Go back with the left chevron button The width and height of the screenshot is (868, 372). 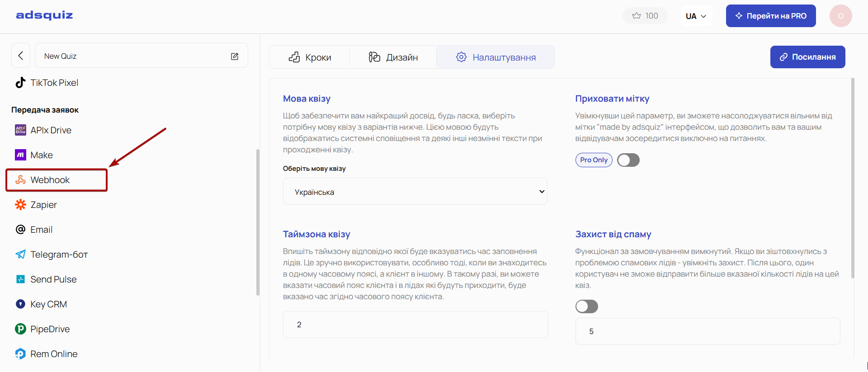21,56
